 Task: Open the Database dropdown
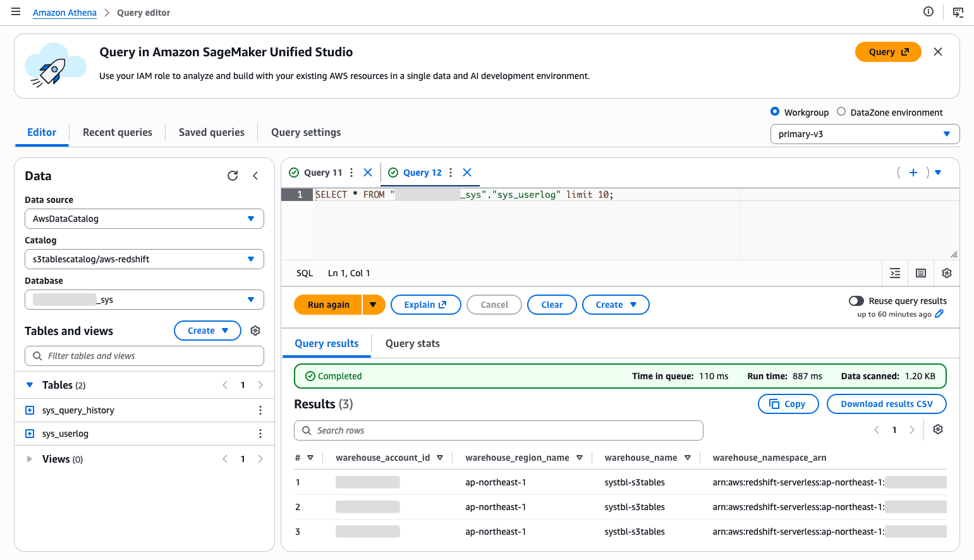click(x=144, y=300)
